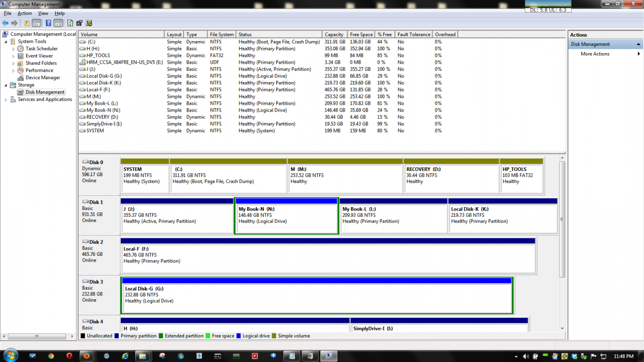Open the View menu
644x362 pixels.
coord(43,14)
